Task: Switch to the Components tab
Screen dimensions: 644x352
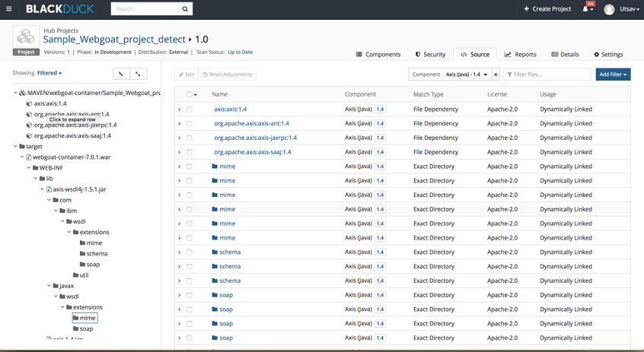Action: [378, 55]
